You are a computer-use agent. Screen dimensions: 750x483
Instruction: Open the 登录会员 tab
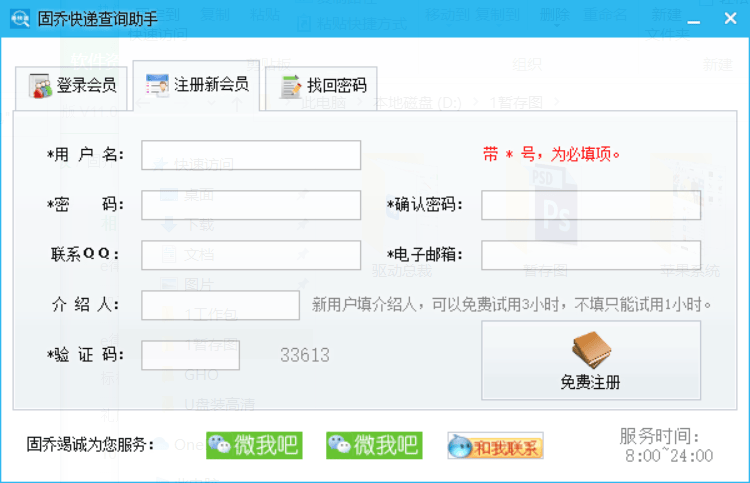click(x=71, y=88)
